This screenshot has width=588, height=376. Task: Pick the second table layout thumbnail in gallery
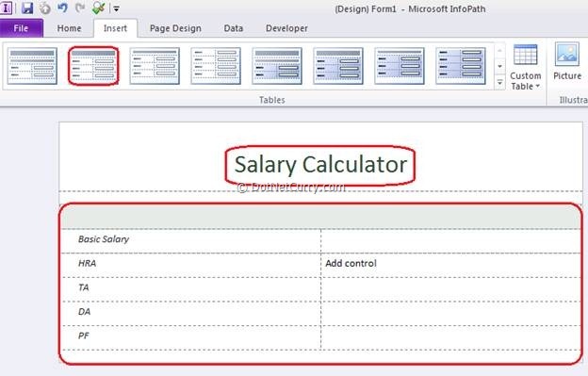click(93, 66)
